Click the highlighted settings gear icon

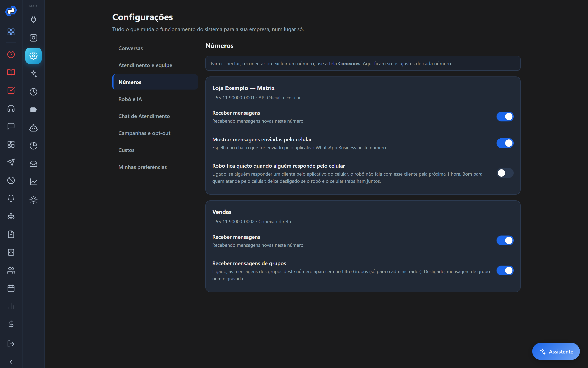[x=33, y=56]
